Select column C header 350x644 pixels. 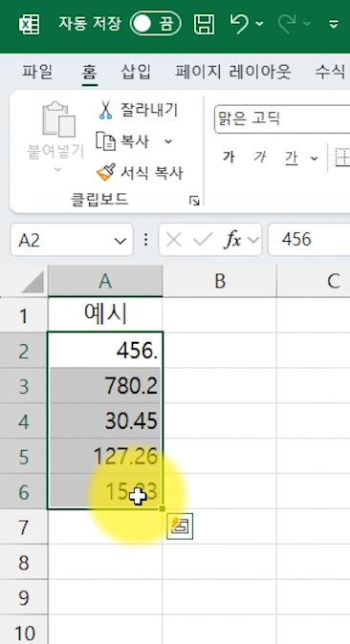(314, 281)
